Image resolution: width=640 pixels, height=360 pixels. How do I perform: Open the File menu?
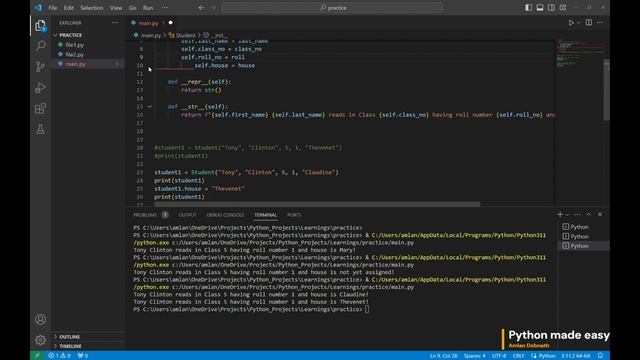(x=53, y=8)
